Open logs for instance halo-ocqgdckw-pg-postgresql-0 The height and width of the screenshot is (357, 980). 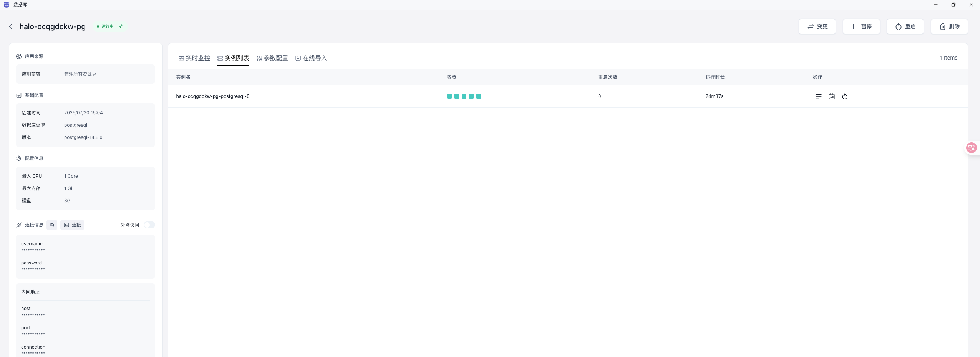819,96
